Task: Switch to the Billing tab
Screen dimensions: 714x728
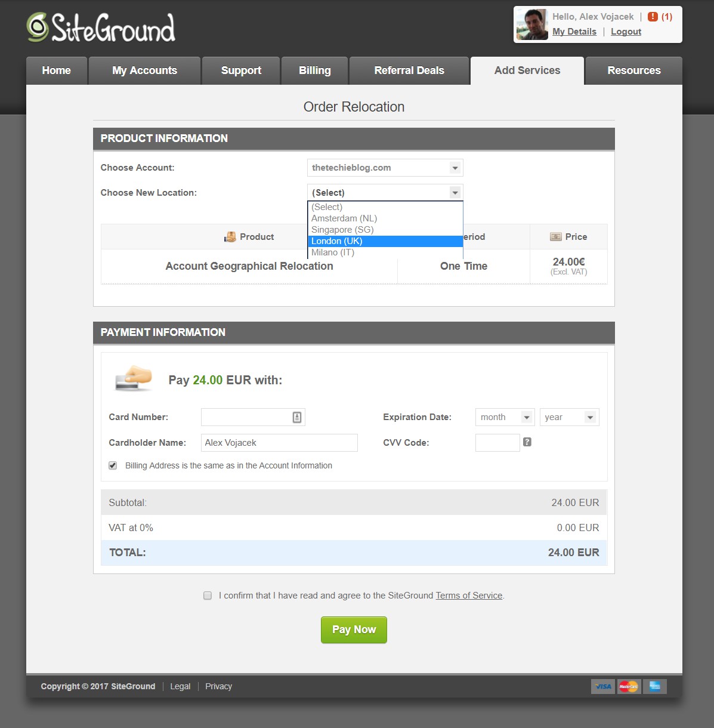Action: [x=314, y=70]
